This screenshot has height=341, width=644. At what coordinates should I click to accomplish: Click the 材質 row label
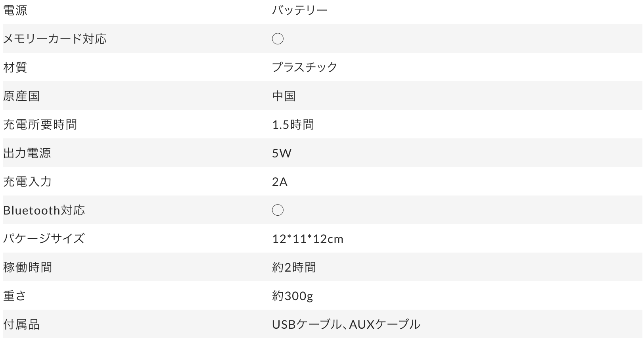point(15,67)
